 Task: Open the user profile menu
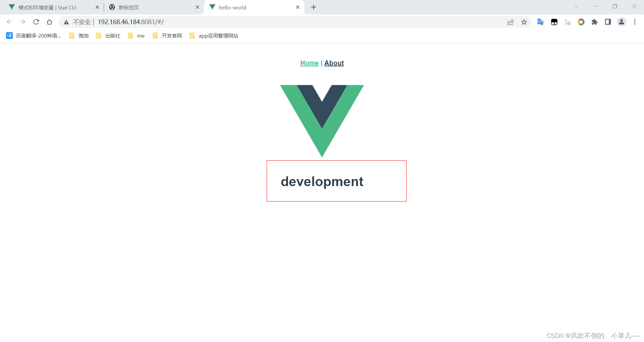pyautogui.click(x=622, y=22)
